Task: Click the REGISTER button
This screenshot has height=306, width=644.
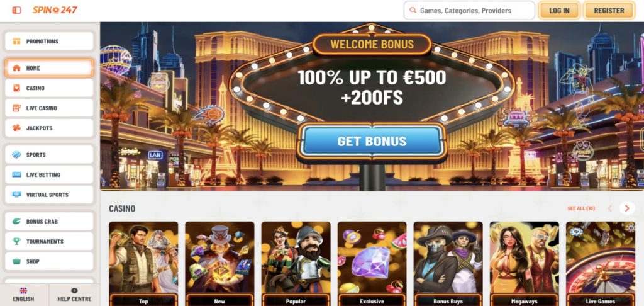Action: (609, 10)
